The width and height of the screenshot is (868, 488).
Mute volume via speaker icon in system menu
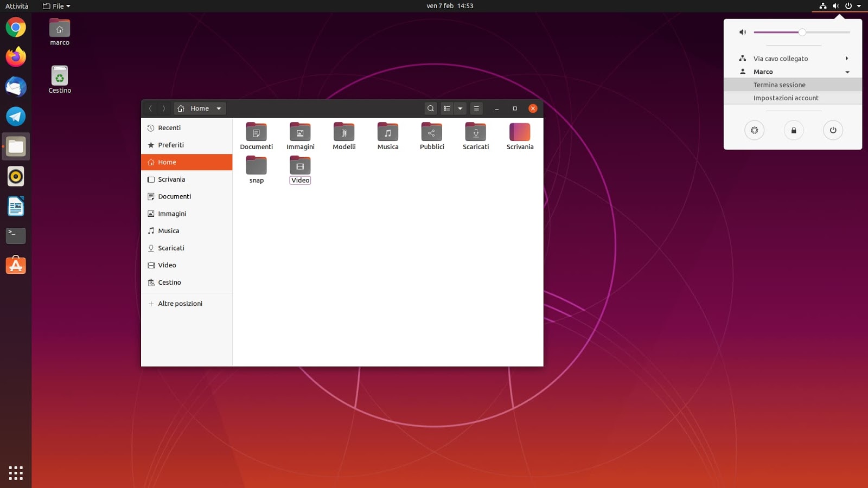point(743,33)
